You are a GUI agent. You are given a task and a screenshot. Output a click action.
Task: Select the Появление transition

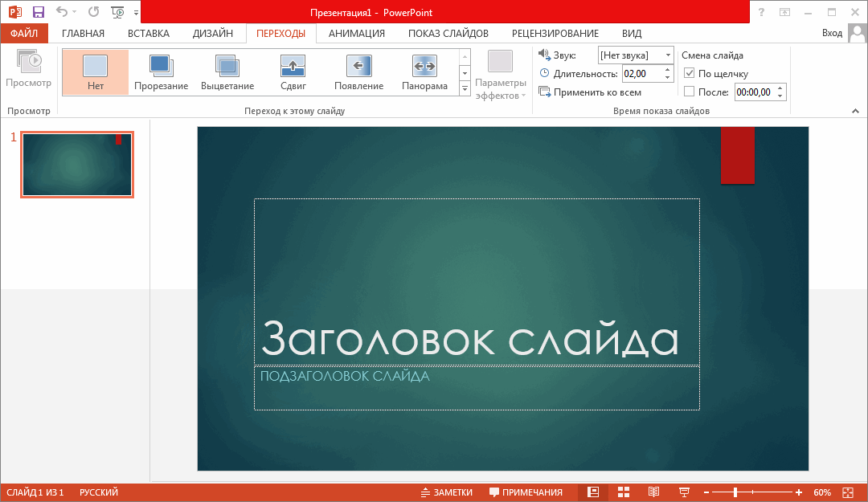point(358,71)
